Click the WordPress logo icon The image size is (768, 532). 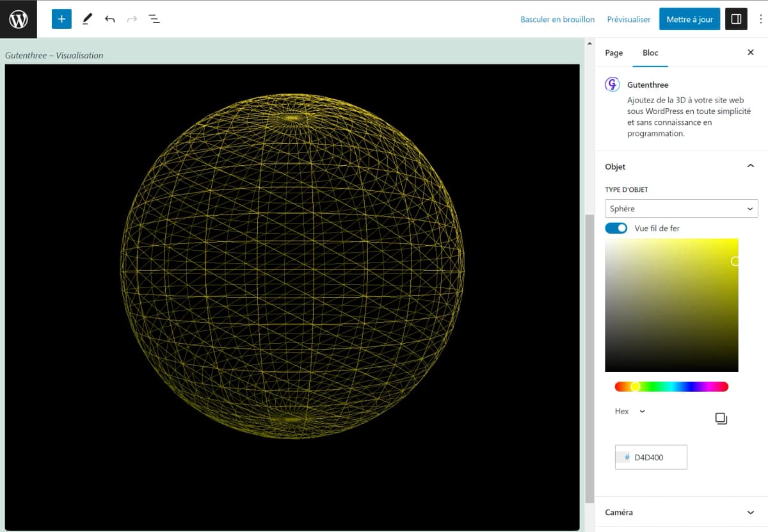tap(19, 19)
